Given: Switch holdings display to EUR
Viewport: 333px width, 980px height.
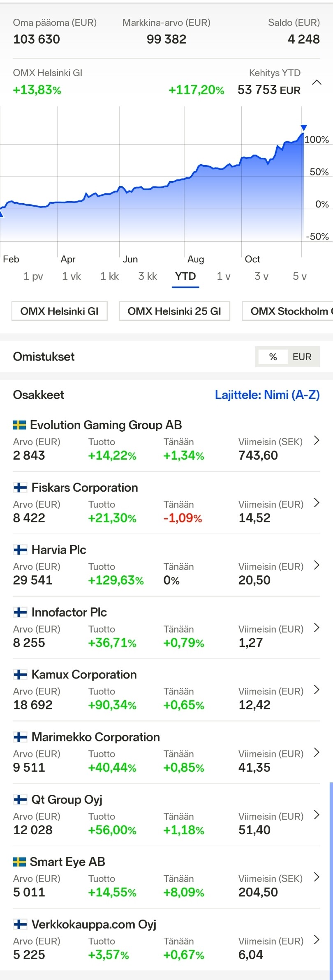Looking at the screenshot, I should pos(302,357).
